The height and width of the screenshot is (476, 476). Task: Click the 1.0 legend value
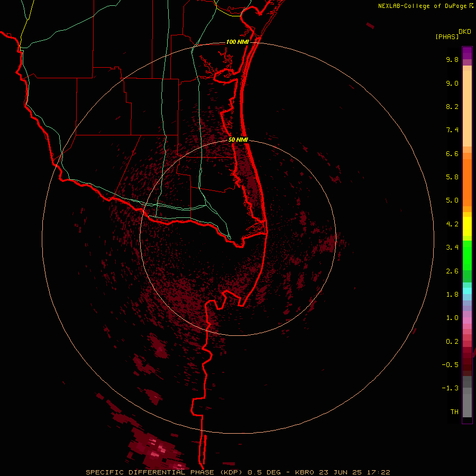click(452, 318)
